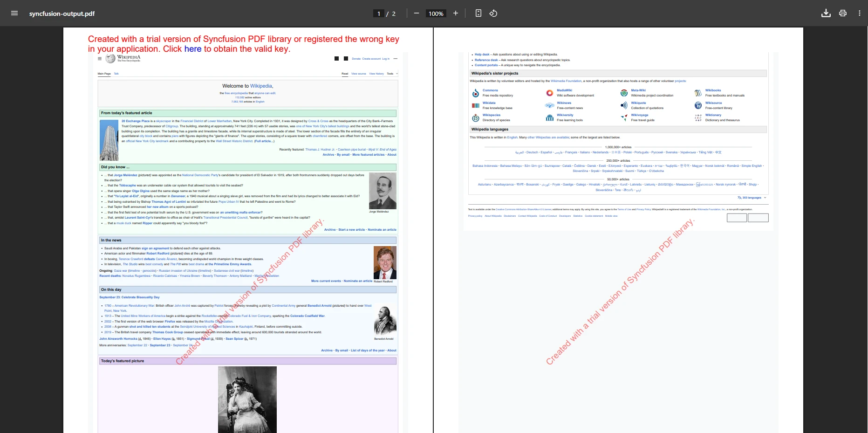Image resolution: width=868 pixels, height=433 pixels.
Task: Click the 'here' link in trial notice
Action: click(192, 49)
